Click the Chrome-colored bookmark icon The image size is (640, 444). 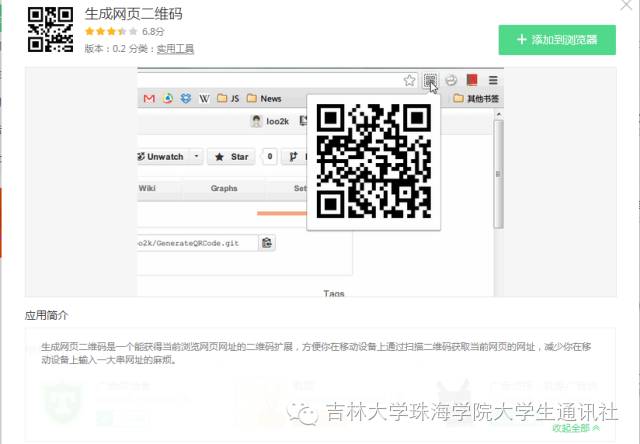(x=168, y=98)
